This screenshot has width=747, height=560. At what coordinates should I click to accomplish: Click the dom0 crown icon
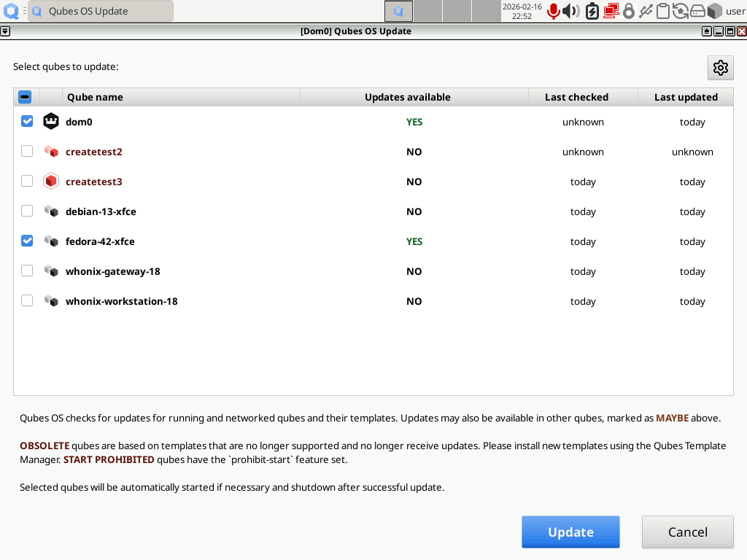click(x=51, y=122)
